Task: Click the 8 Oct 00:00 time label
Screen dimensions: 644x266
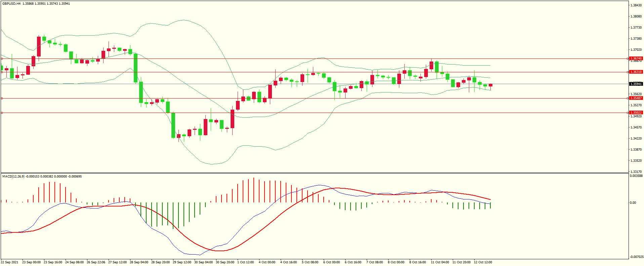Action: [x=396, y=262]
